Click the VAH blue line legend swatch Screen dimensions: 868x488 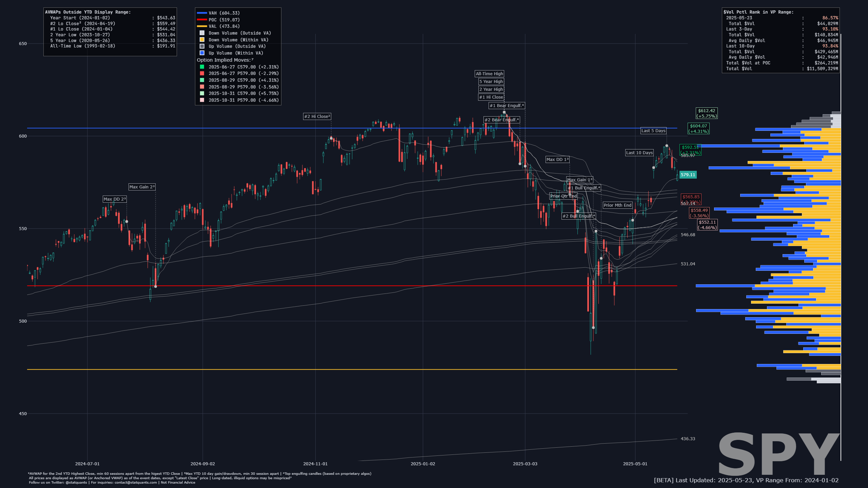[x=202, y=13]
